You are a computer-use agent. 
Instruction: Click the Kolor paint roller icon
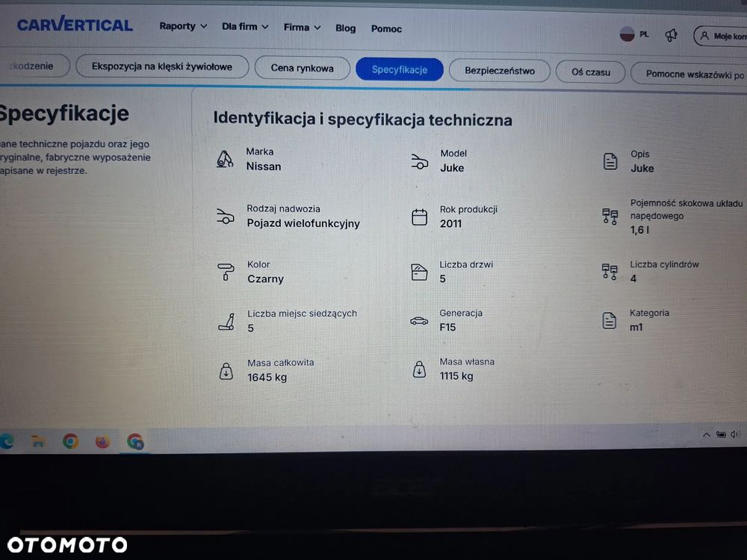[226, 272]
